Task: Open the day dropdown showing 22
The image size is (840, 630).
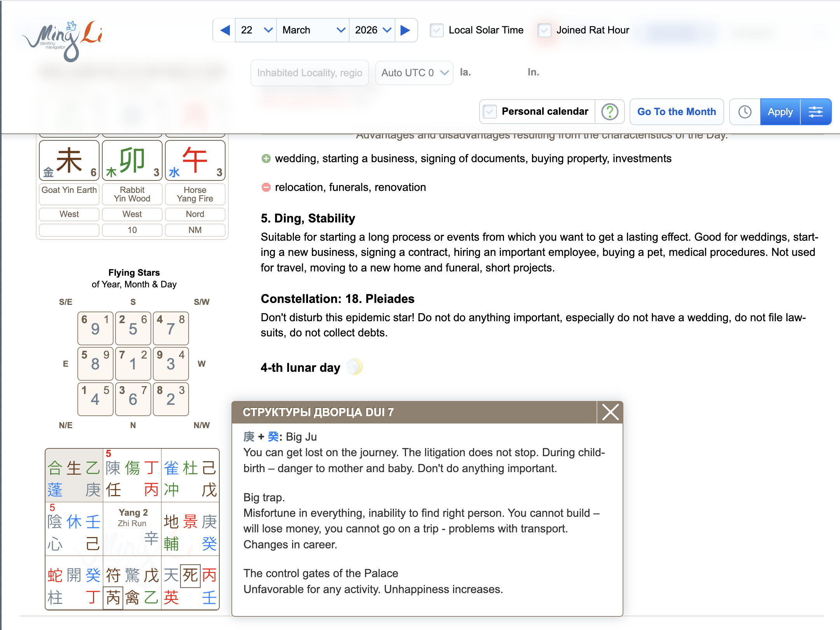Action: [256, 30]
